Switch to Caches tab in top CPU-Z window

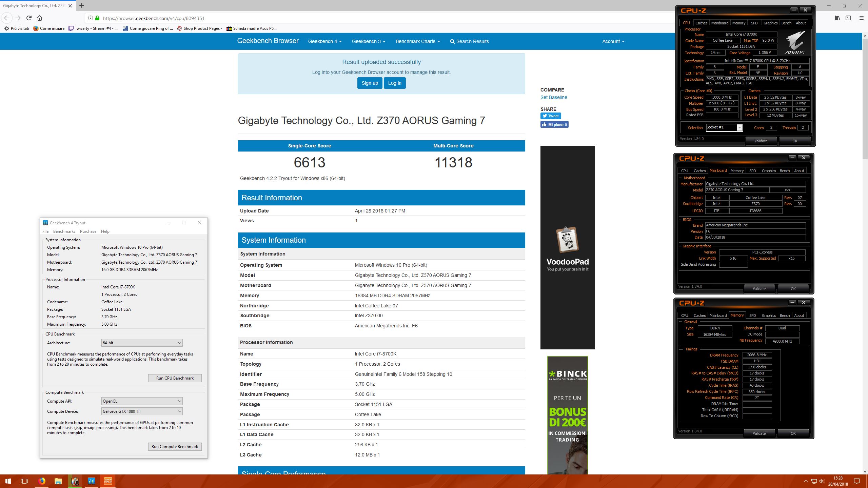point(701,23)
